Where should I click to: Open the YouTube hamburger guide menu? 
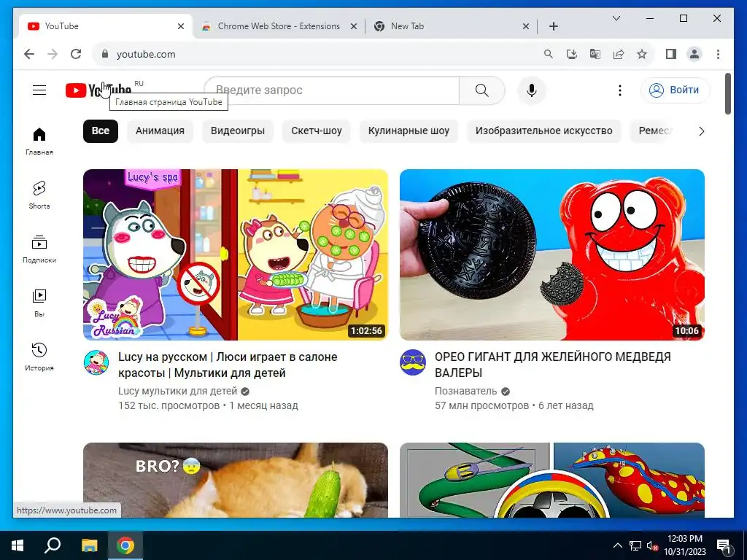pyautogui.click(x=39, y=90)
